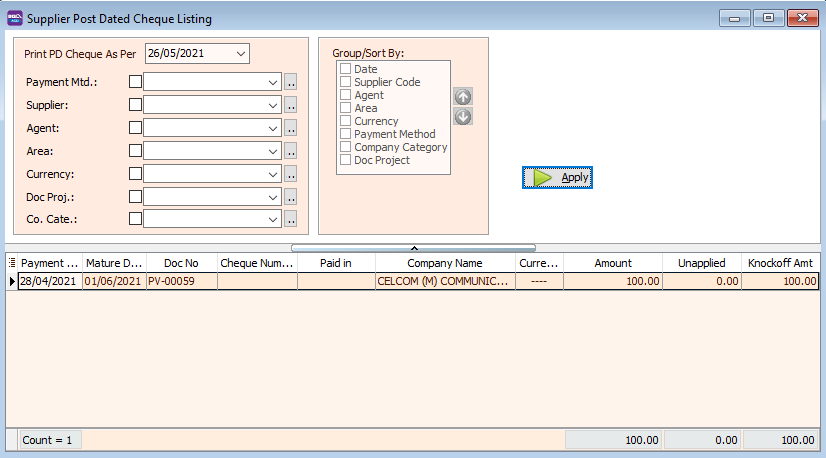Click the Company Name column header
This screenshot has width=826, height=458.
pos(445,263)
